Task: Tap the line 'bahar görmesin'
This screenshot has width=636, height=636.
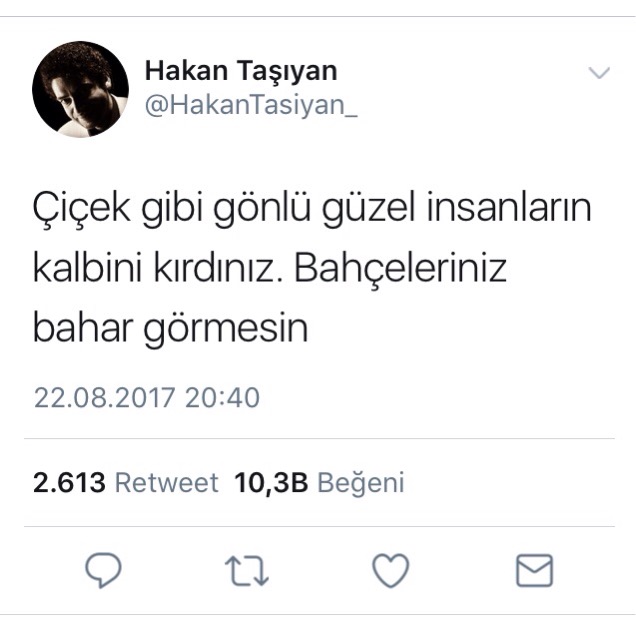Action: [x=170, y=329]
